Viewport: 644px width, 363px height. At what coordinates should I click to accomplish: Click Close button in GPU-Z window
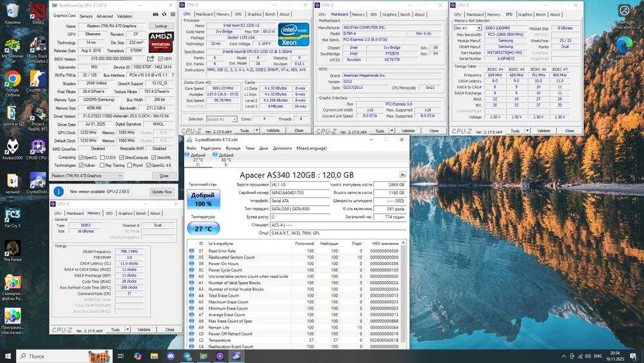click(164, 175)
